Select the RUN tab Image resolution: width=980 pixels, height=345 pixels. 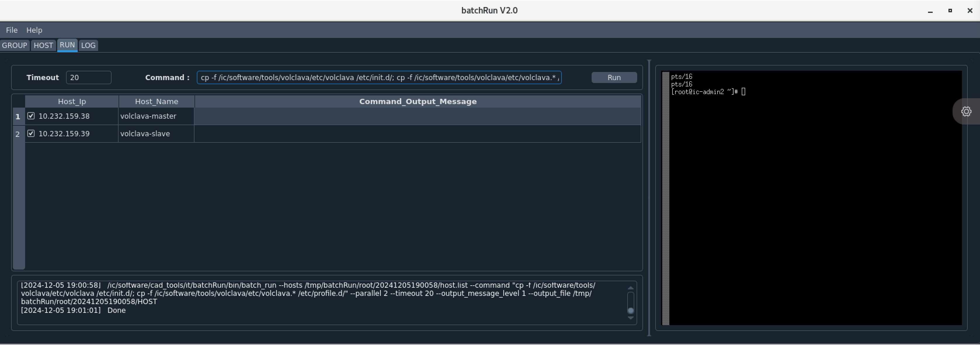click(x=67, y=45)
